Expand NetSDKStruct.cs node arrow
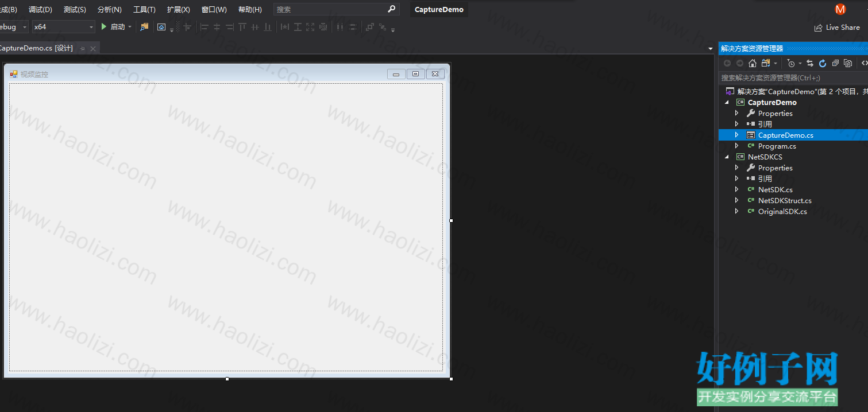The width and height of the screenshot is (868, 412). (x=737, y=200)
